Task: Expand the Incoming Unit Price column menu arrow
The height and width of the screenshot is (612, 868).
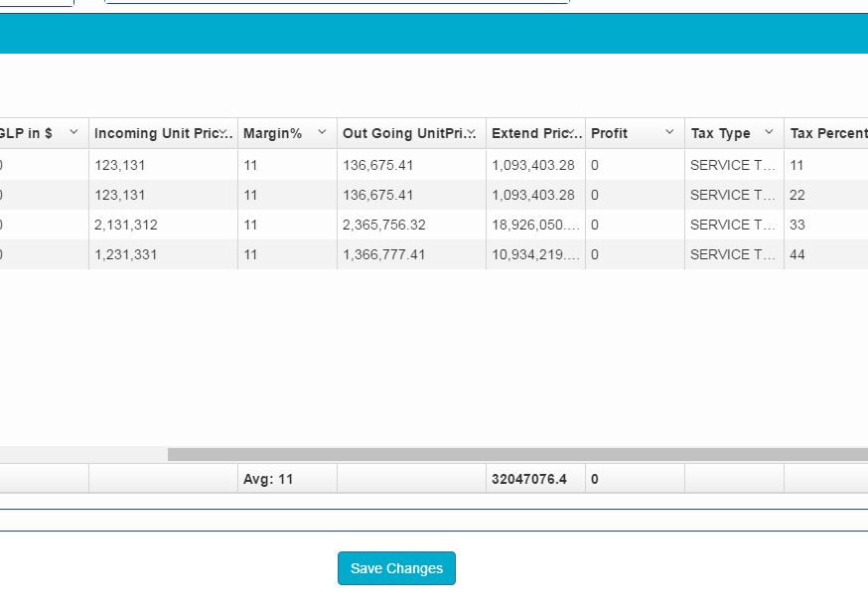Action: [x=223, y=132]
